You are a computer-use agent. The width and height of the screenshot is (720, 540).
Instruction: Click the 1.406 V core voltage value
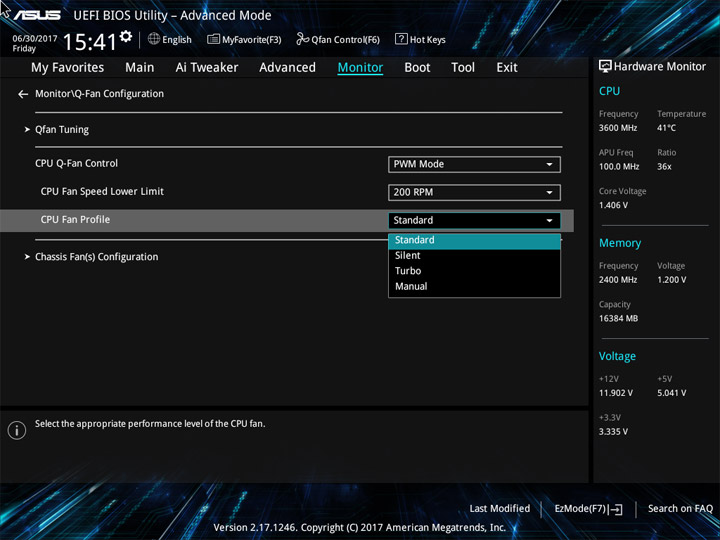(x=613, y=205)
